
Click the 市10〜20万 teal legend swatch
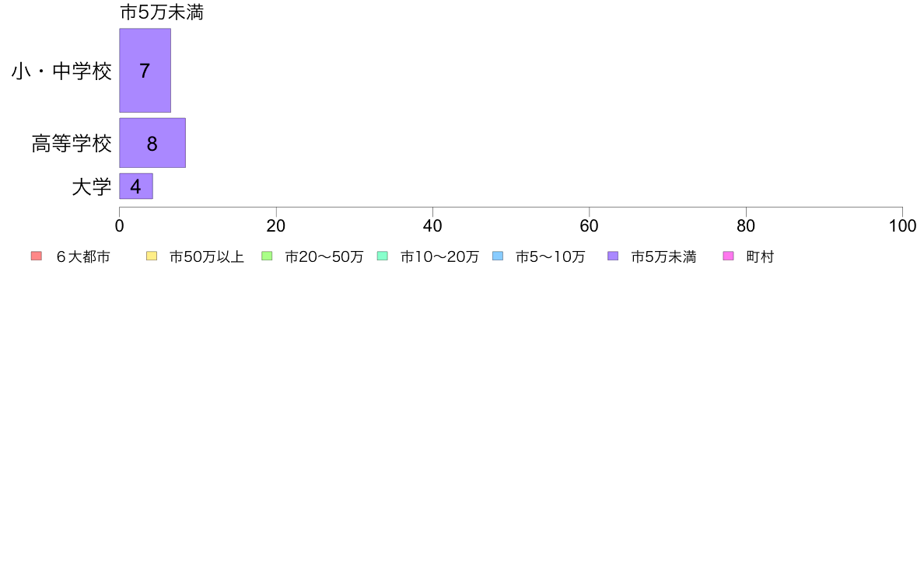(x=383, y=256)
